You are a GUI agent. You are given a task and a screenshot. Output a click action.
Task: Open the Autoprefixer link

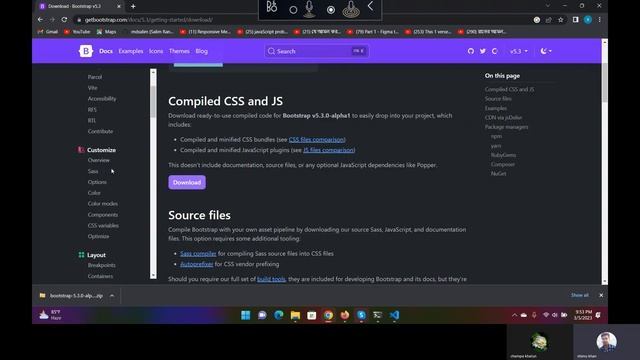coord(197,264)
